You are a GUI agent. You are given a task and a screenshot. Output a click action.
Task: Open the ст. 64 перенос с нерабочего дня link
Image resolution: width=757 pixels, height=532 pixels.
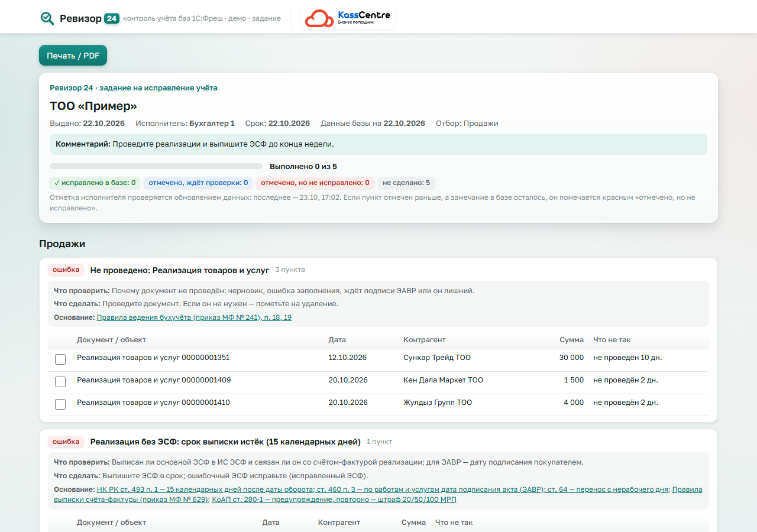click(609, 489)
